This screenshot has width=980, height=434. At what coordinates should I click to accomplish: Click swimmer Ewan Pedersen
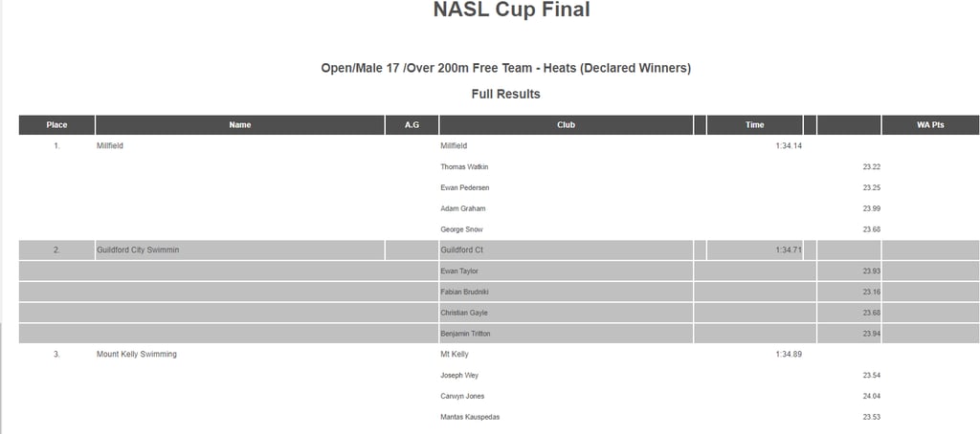[465, 188]
